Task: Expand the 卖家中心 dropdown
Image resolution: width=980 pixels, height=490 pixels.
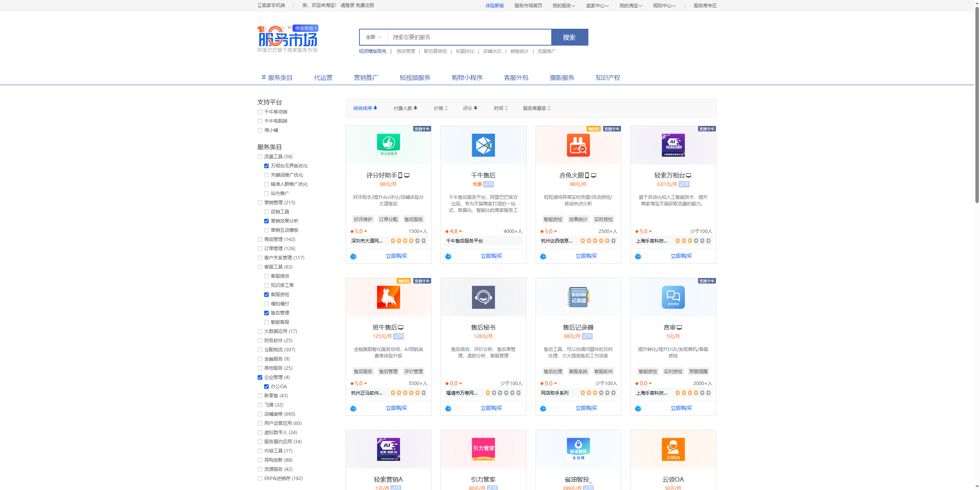Action: (597, 6)
